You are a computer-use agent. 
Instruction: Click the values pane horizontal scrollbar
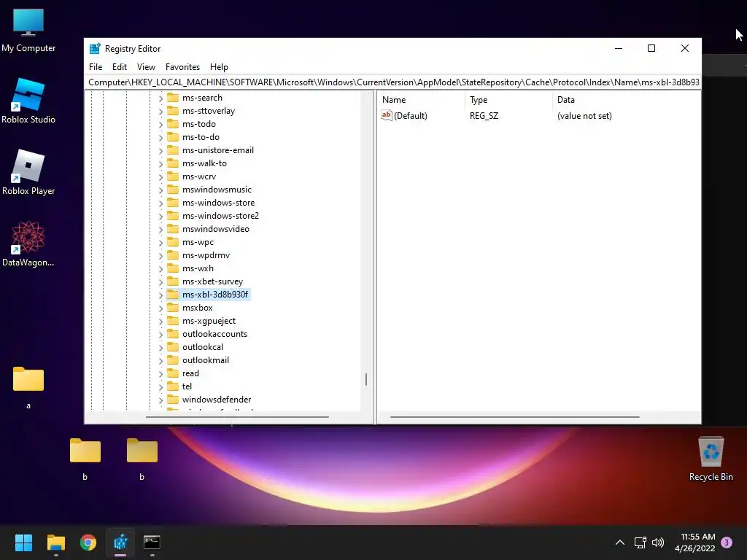click(514, 417)
